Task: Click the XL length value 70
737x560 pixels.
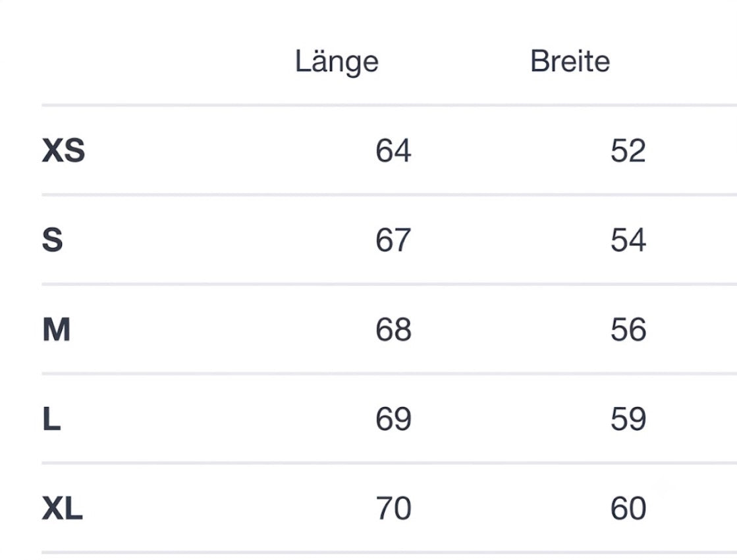Action: coord(393,508)
